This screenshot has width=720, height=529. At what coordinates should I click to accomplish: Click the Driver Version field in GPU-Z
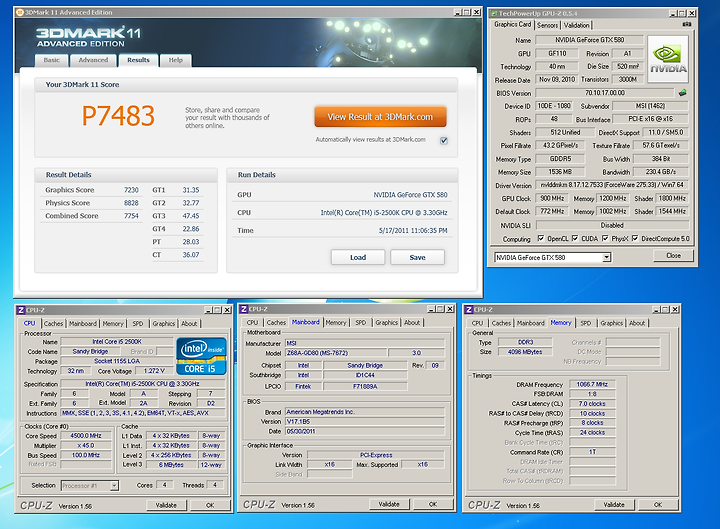point(612,185)
